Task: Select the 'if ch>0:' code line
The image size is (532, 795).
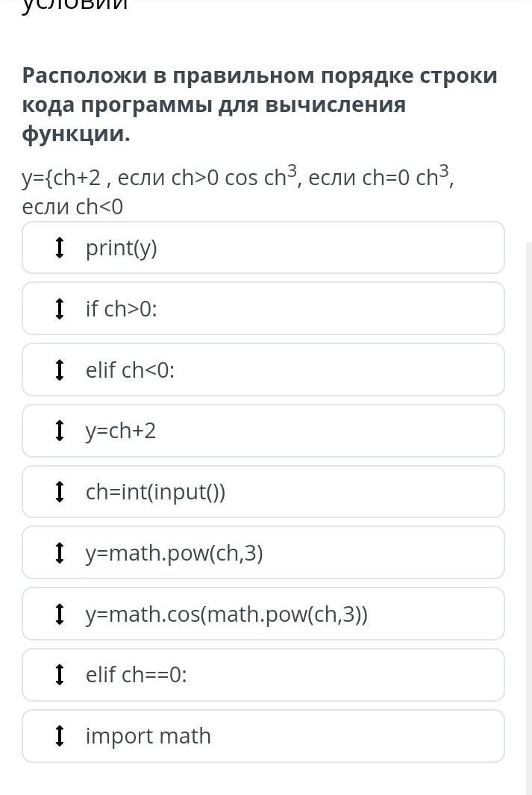Action: [x=122, y=309]
